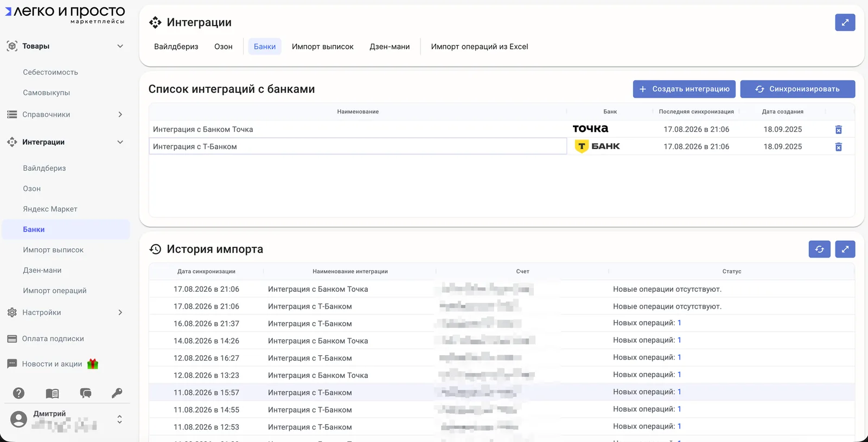868x442 pixels.
Task: Click the Точка bank logo
Action: pos(590,129)
